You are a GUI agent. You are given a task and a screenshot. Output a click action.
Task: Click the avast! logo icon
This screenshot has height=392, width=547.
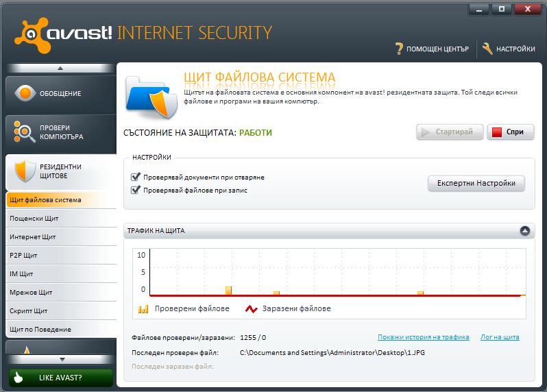[x=32, y=35]
